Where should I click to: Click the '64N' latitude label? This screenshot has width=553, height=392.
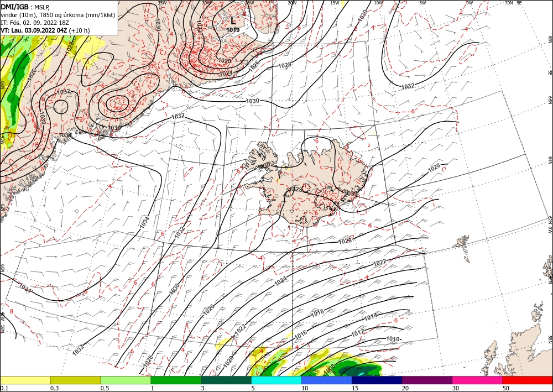pos(550,160)
